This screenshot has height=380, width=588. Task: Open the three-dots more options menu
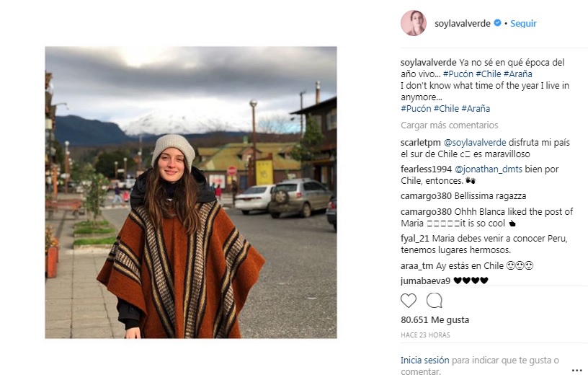pyautogui.click(x=576, y=370)
